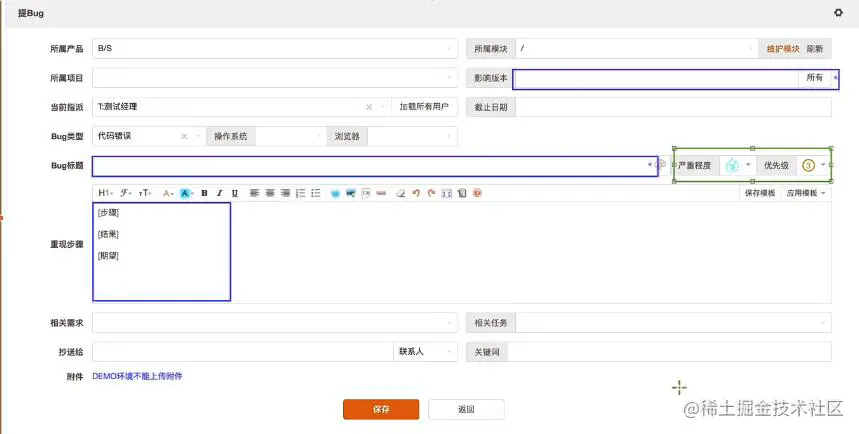Pick highlight background color in editor toolbar

186,193
